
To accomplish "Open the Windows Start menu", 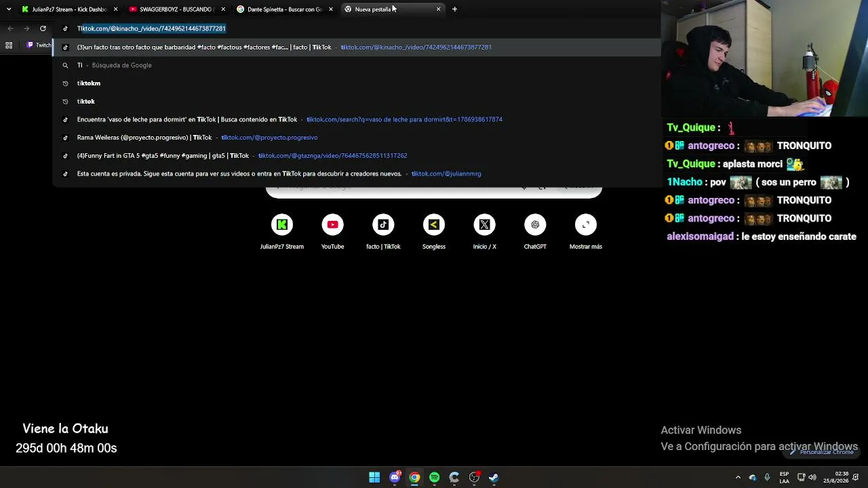I will [374, 477].
